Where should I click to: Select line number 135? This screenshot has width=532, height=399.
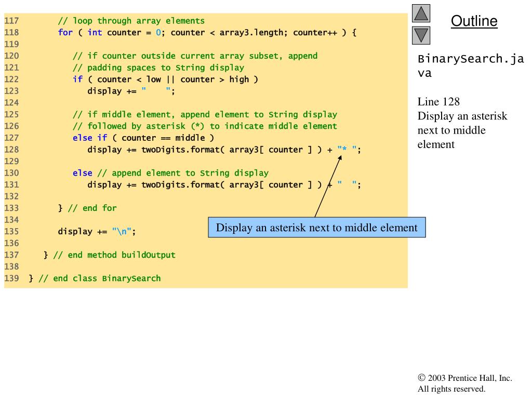click(11, 231)
